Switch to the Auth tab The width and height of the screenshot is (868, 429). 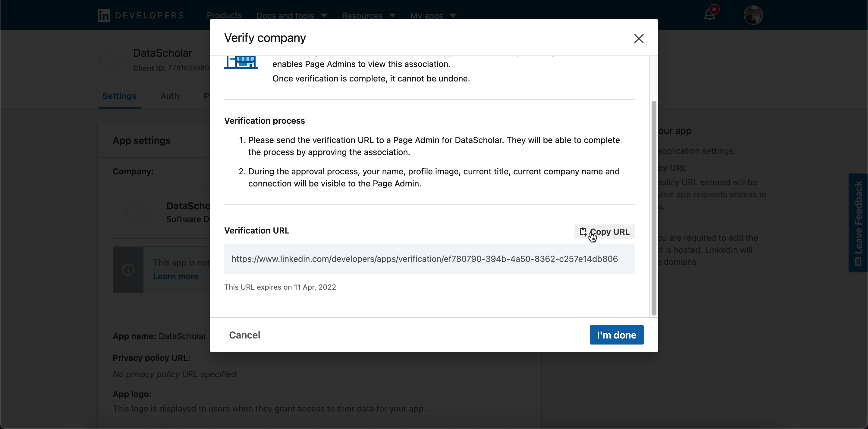[170, 96]
